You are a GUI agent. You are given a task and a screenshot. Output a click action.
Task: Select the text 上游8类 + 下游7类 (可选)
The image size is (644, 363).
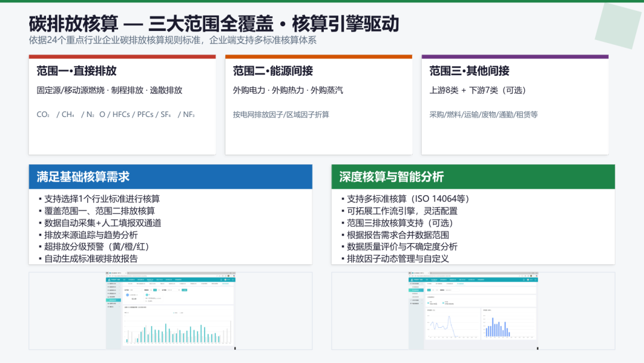pos(478,90)
